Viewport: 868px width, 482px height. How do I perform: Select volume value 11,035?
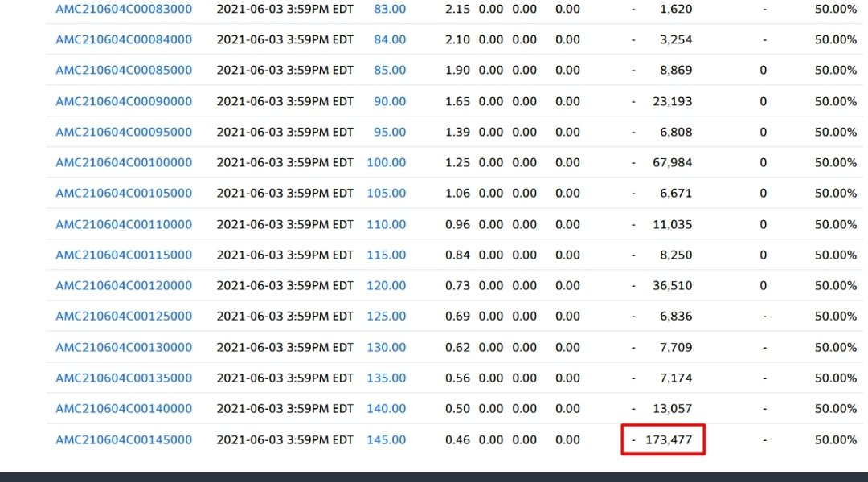[x=673, y=225]
